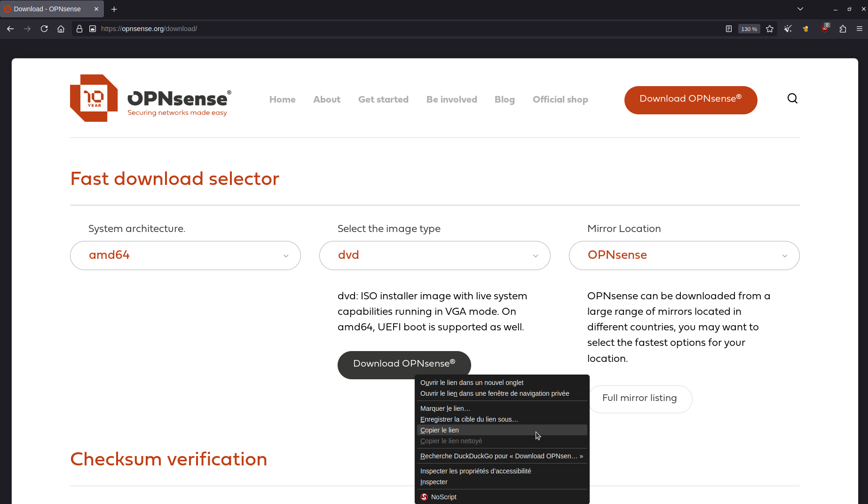The height and width of the screenshot is (504, 868).
Task: Click the Mirror Location label
Action: coord(624,229)
